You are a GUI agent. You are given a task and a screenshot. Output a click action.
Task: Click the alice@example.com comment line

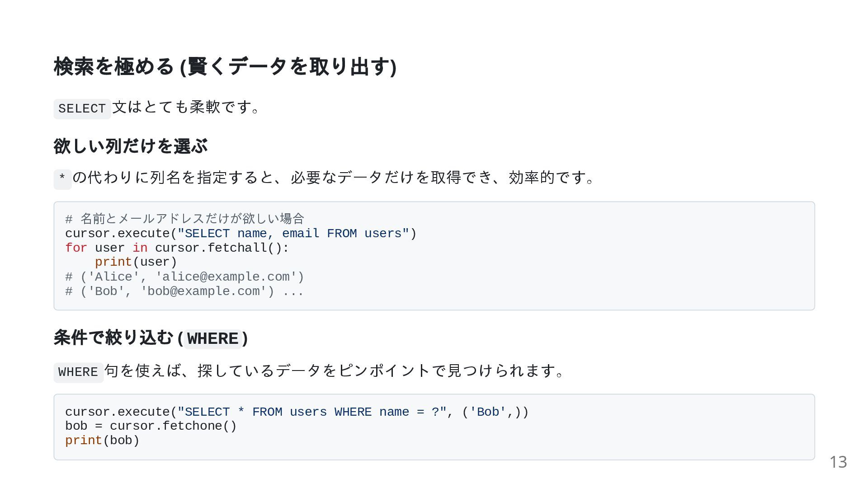coord(185,277)
